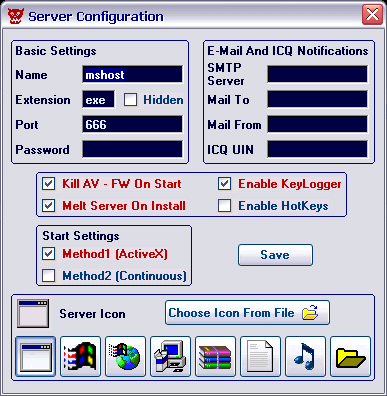Click the Port field showing 666
This screenshot has height=396, width=387.
pos(133,124)
